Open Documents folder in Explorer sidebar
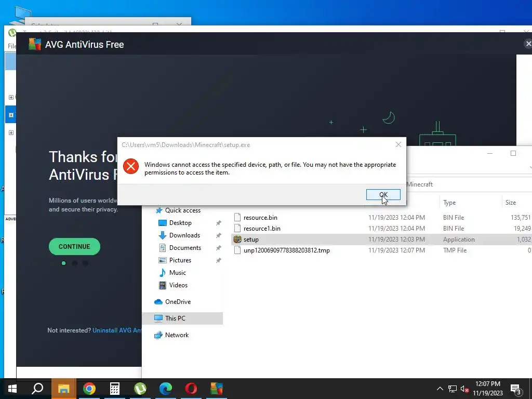Viewport: 532px width, 399px height. [x=185, y=248]
